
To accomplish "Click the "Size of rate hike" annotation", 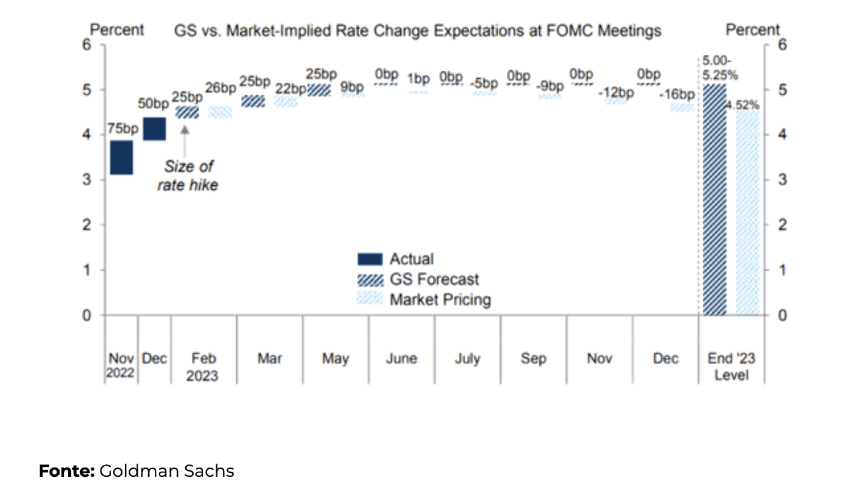I will 188,175.
